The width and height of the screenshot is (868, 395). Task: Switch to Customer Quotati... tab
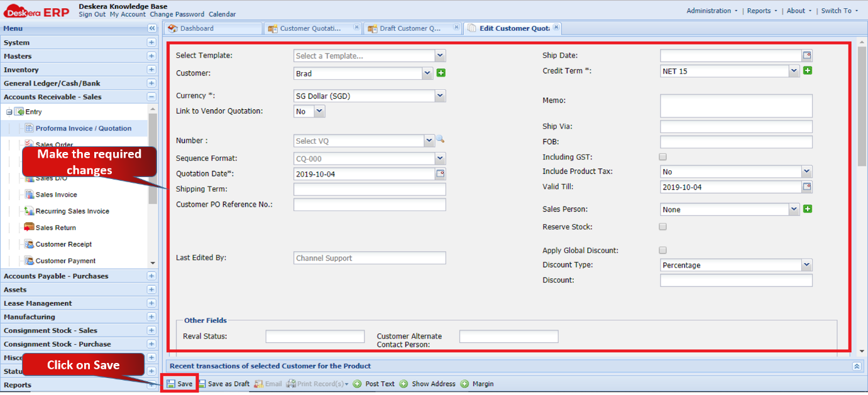click(x=312, y=28)
